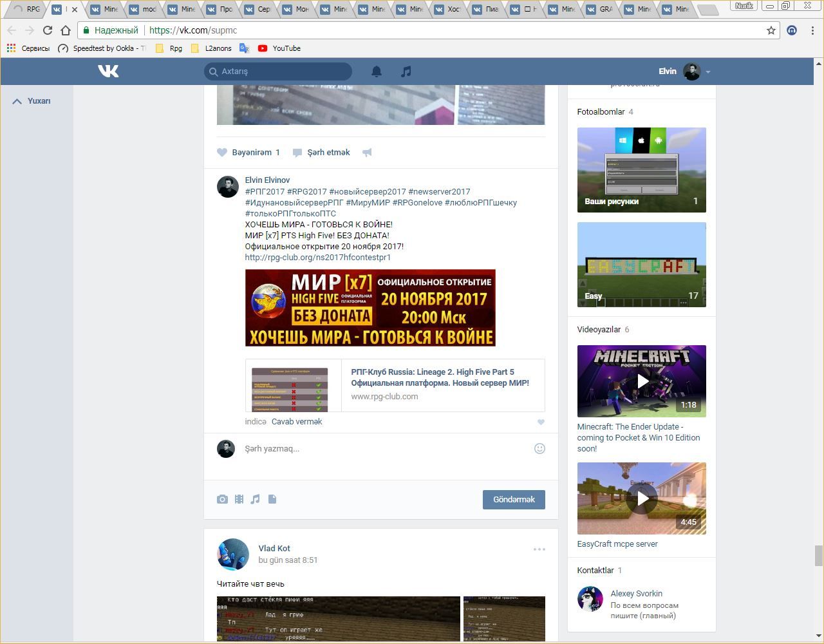Open the Kontaktlar section header
Image resolution: width=824 pixels, height=644 pixels.
pyautogui.click(x=595, y=571)
